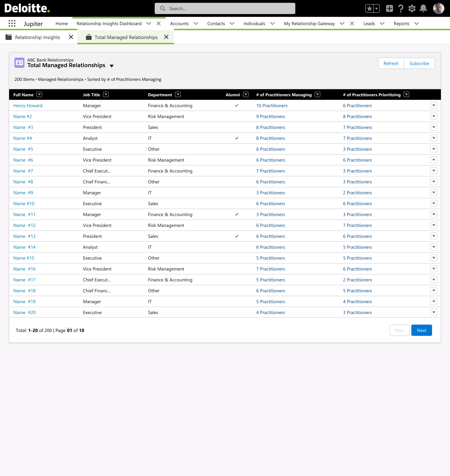Open the list view selector dropdown arrow
This screenshot has height=476, width=450.
(x=112, y=66)
